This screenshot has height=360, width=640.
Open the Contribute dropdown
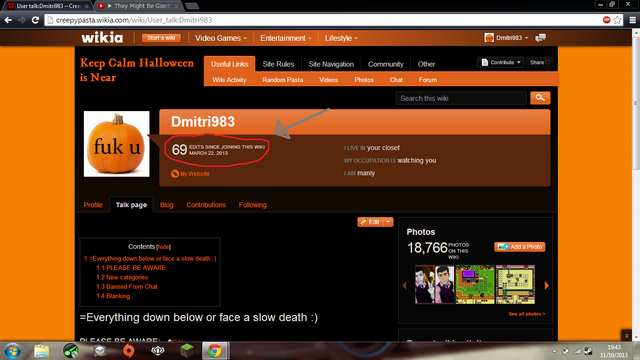[501, 62]
